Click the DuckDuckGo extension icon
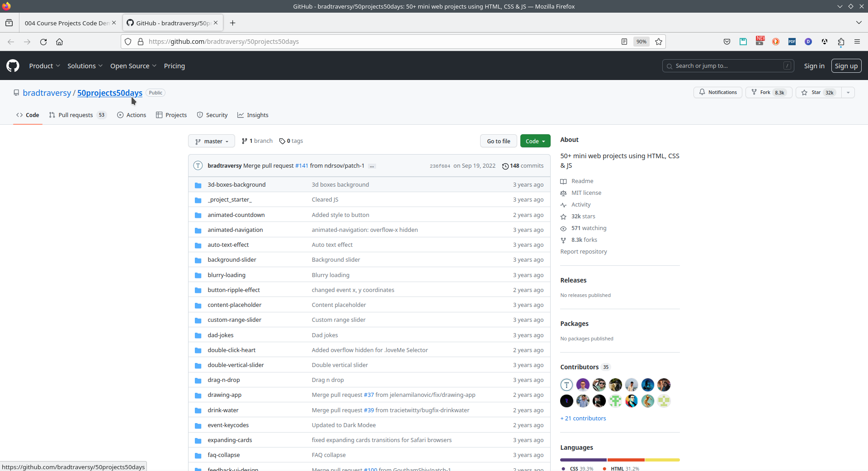This screenshot has height=471, width=868. [776, 42]
